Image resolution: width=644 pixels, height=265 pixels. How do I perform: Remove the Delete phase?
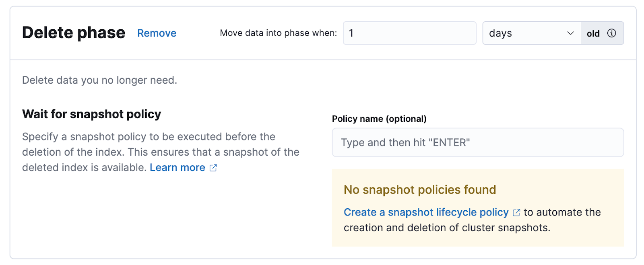[x=157, y=33]
